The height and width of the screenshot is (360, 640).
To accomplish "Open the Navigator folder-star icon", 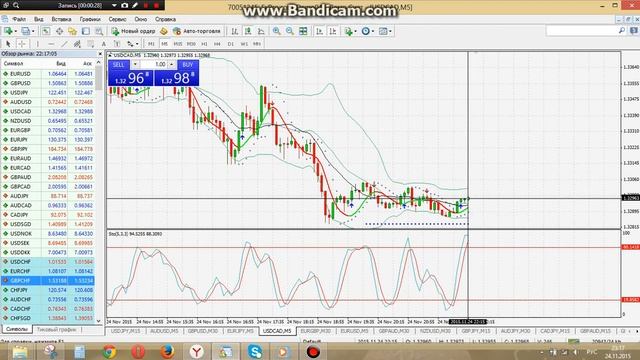I will click(72, 31).
